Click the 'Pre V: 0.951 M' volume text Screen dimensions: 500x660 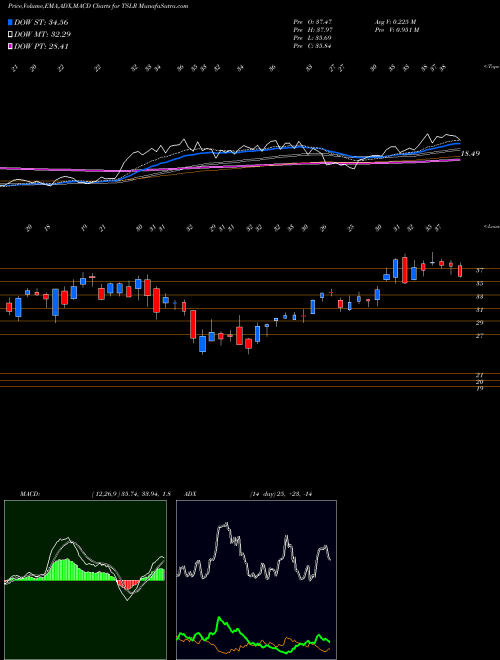pos(396,30)
